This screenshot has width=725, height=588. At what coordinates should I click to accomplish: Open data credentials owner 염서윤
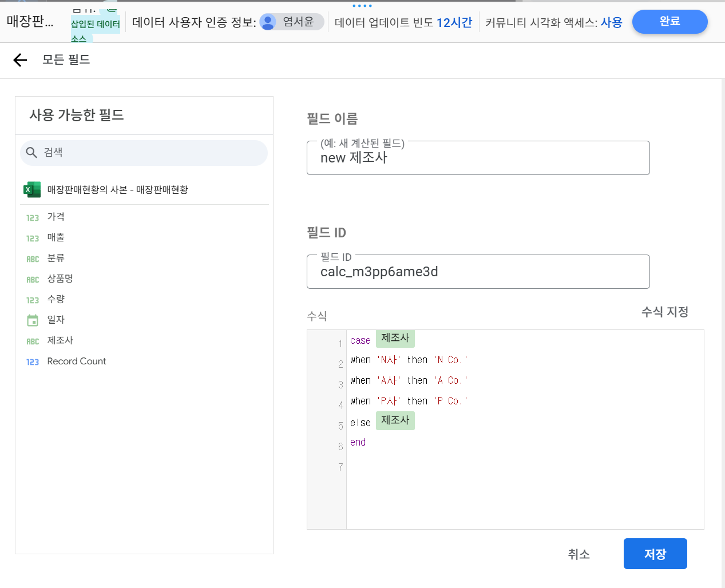coord(292,22)
